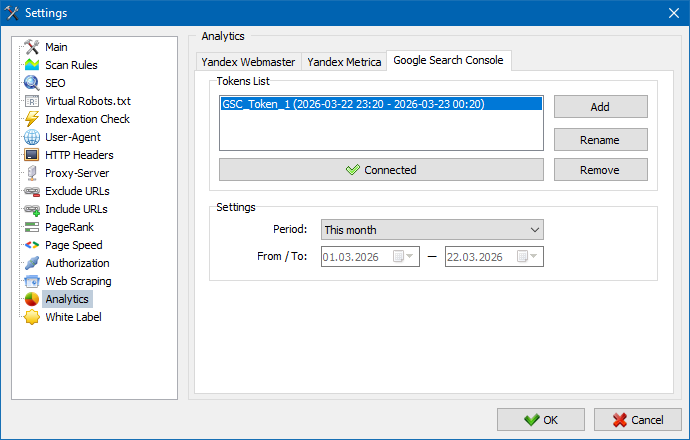Viewport: 690px width, 440px height.
Task: Switch to Yandex Webmaster tab
Action: (248, 62)
